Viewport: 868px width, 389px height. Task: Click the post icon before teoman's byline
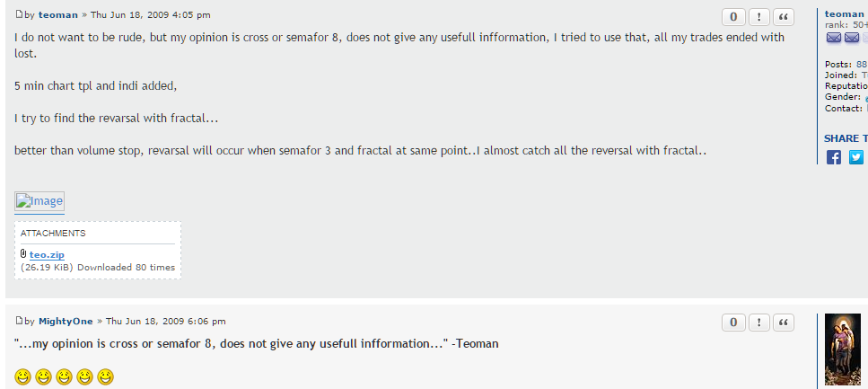coord(19,14)
